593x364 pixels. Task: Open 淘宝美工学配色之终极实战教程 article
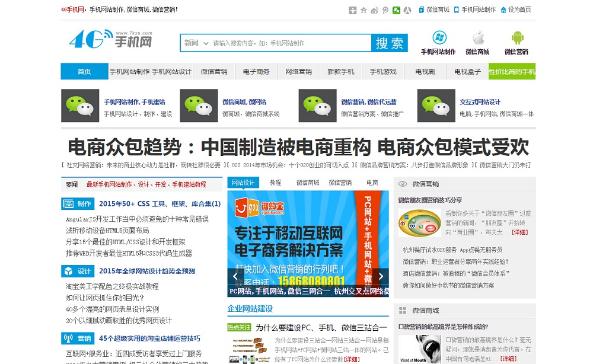coord(112,286)
